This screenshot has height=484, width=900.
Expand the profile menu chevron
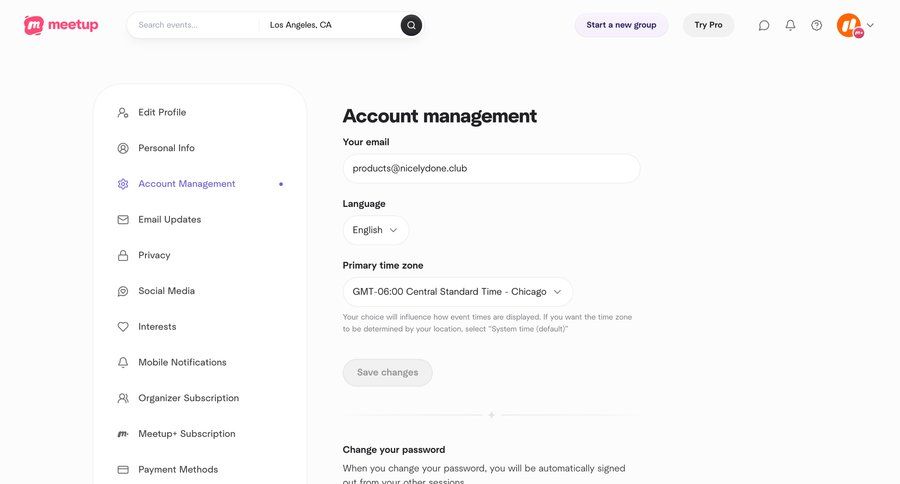tap(870, 25)
